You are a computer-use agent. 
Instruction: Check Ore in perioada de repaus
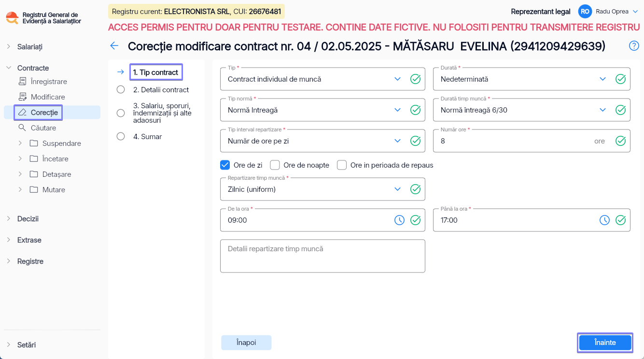(x=342, y=165)
